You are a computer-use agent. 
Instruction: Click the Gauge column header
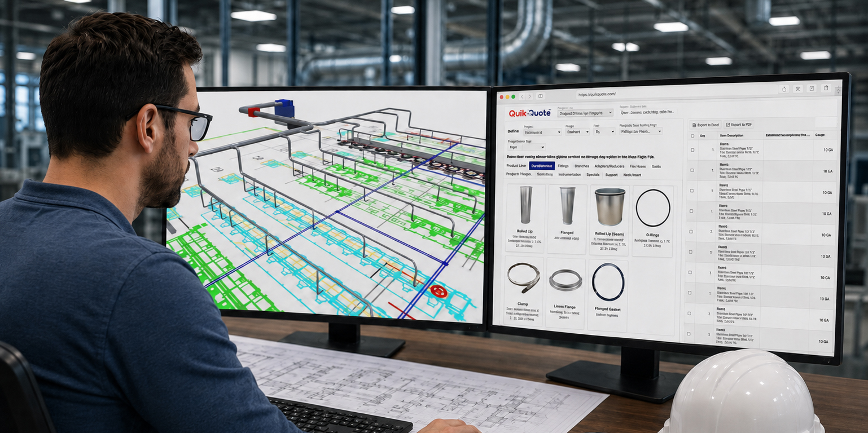tap(819, 135)
